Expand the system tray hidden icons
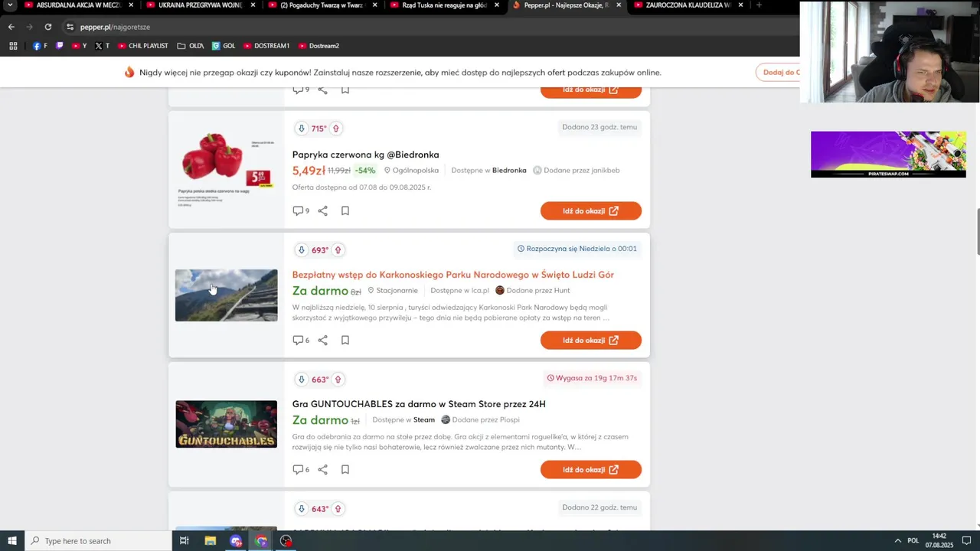 897,541
